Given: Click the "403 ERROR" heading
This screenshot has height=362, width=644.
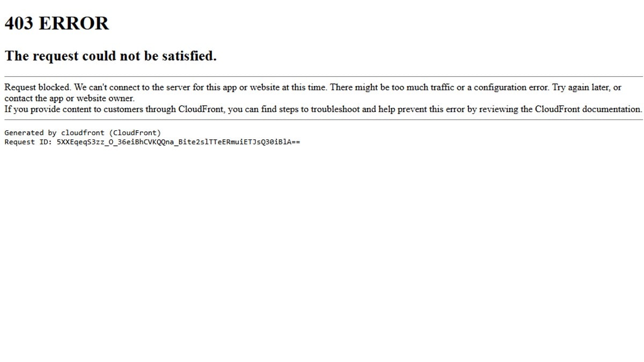Looking at the screenshot, I should [57, 23].
